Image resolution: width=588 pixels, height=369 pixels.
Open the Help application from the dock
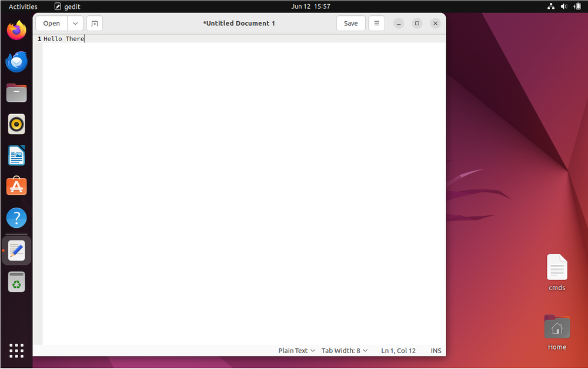click(16, 218)
